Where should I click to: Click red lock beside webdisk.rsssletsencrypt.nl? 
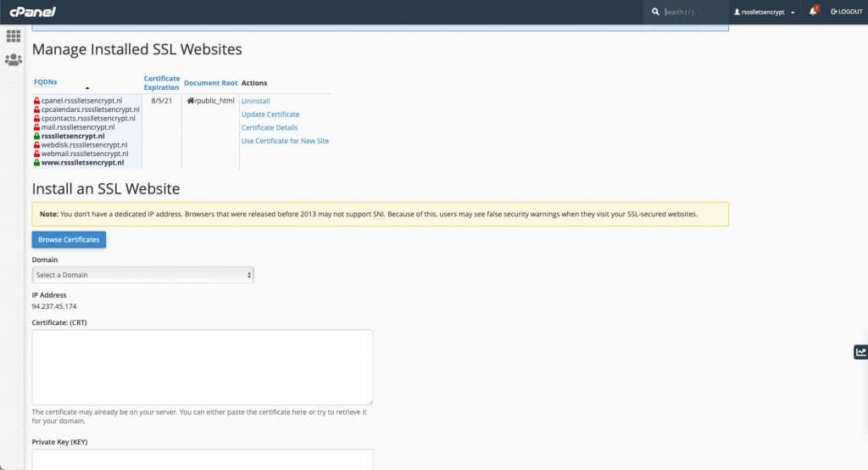pyautogui.click(x=36, y=145)
